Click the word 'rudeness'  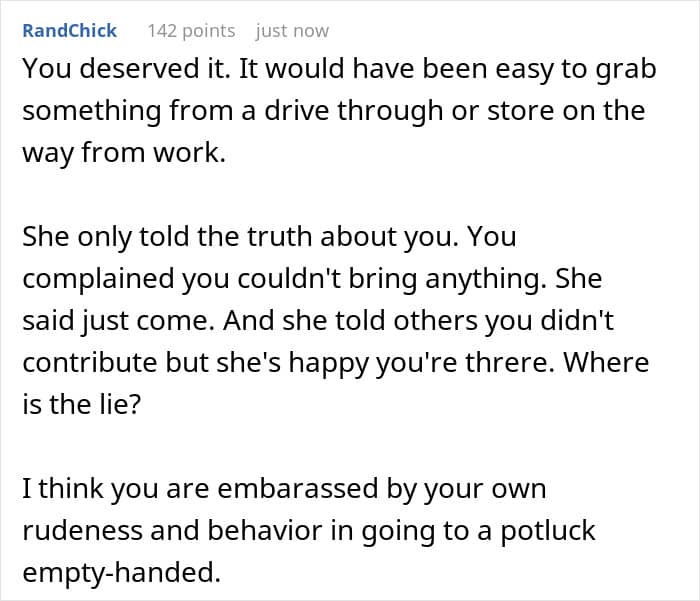pos(82,530)
